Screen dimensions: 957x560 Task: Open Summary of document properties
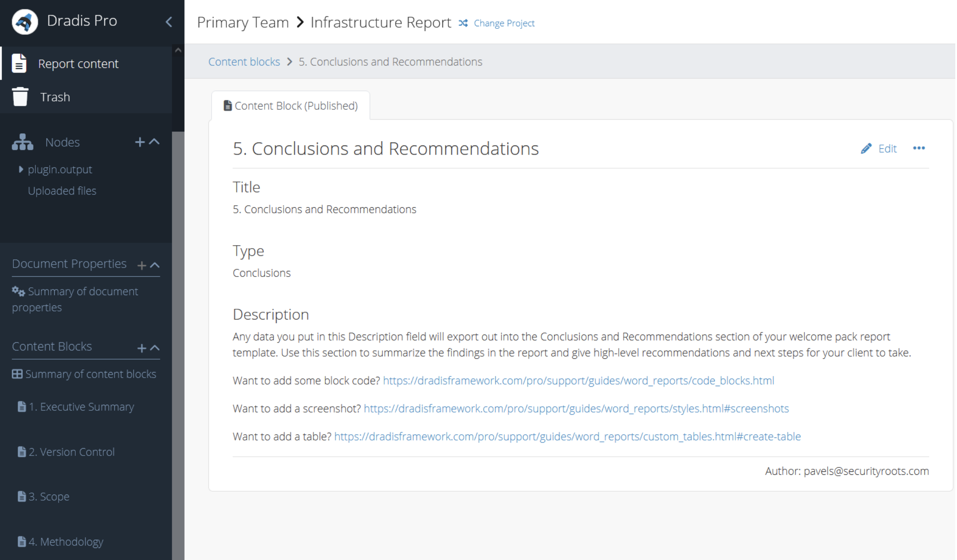pyautogui.click(x=75, y=299)
